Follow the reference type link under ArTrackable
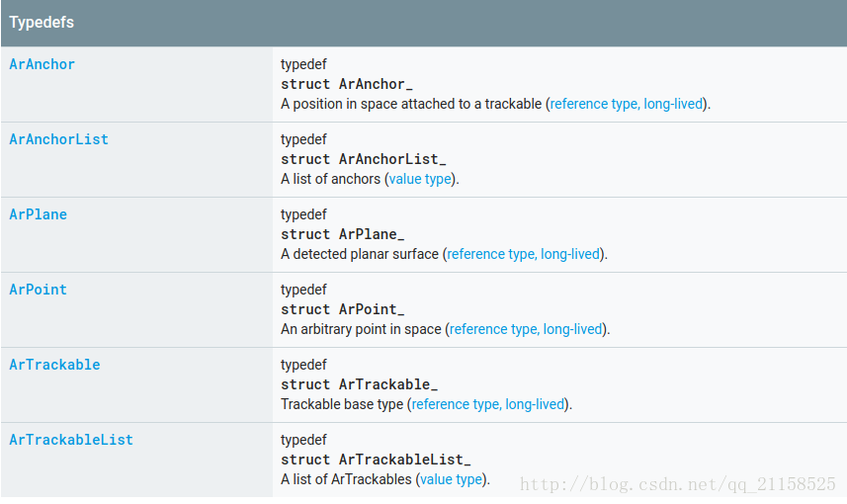The width and height of the screenshot is (847, 504). click(488, 404)
